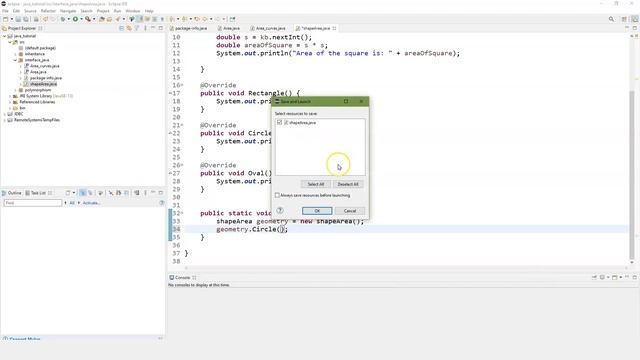Enable Always save resources before launching

click(278, 195)
